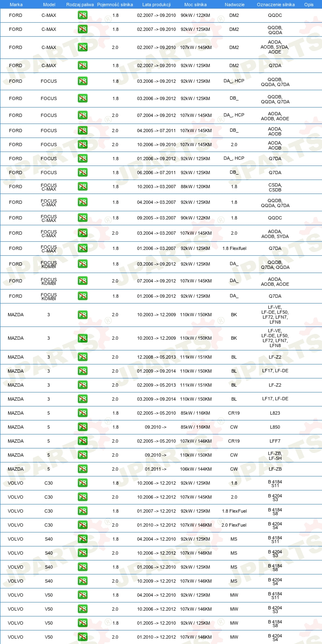Select the Nadwozie column header

click(x=234, y=5)
